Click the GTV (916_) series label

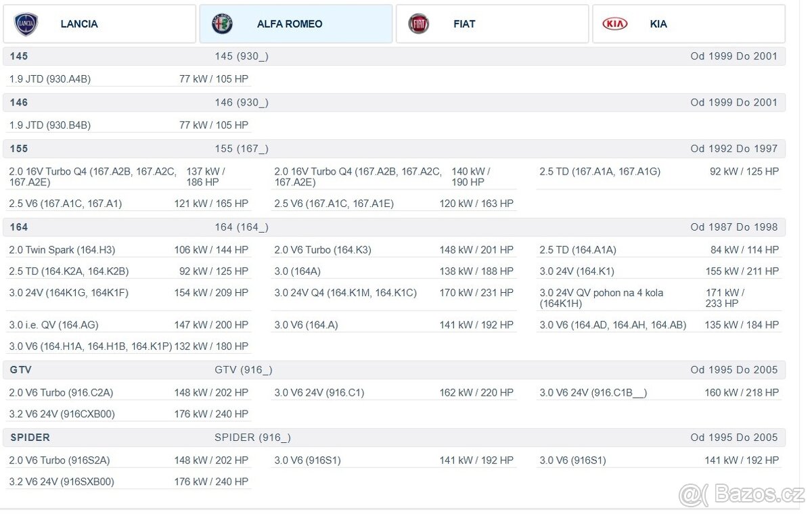click(244, 371)
